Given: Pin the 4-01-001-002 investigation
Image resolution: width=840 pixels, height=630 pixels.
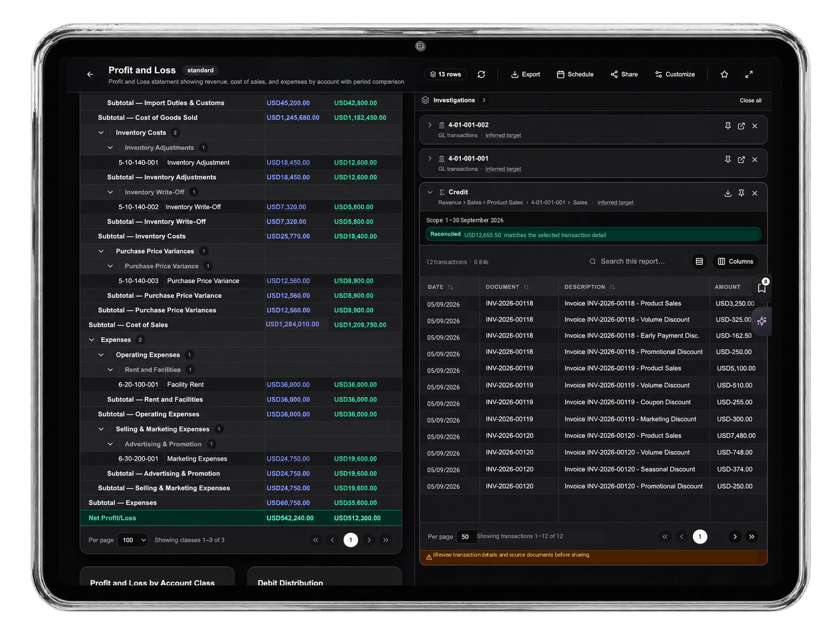Looking at the screenshot, I should coord(727,126).
